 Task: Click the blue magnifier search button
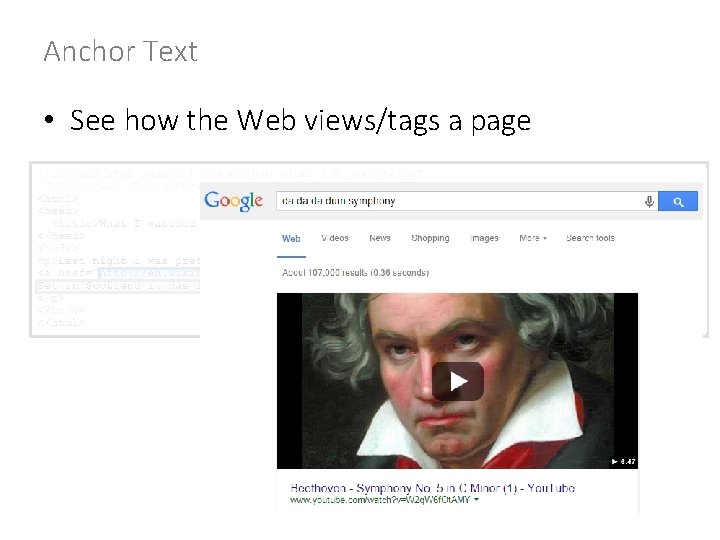coord(678,202)
